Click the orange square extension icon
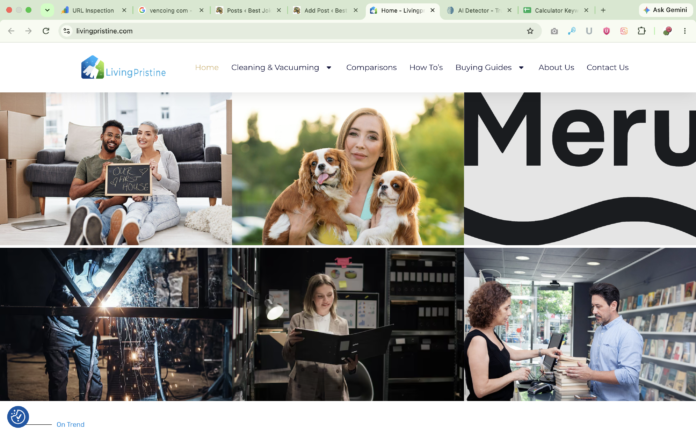 coord(624,31)
